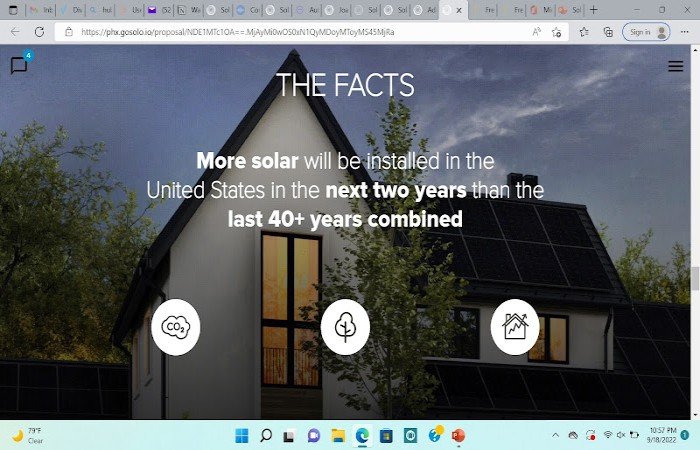Expand the hidden system tray icons chevron
The height and width of the screenshot is (450, 700).
(x=556, y=435)
